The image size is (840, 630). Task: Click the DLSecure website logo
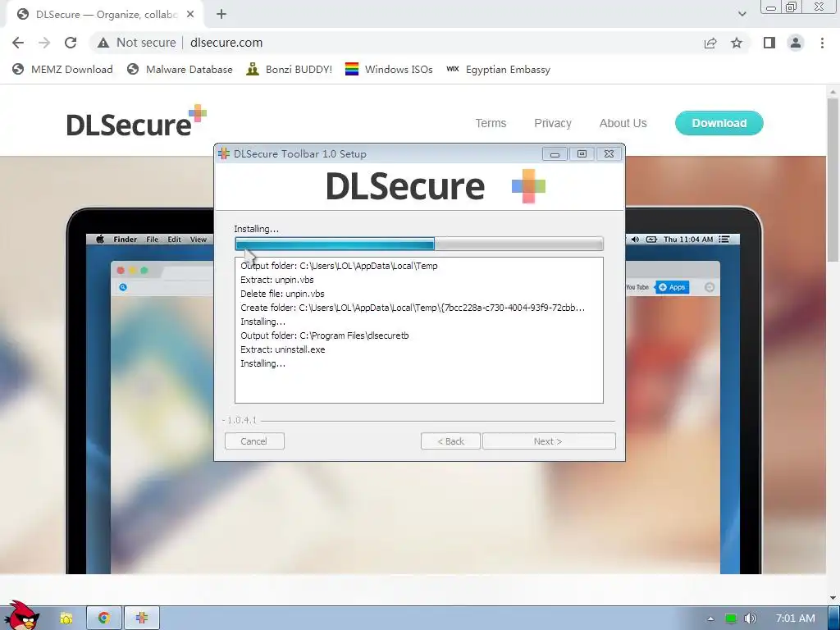(136, 121)
